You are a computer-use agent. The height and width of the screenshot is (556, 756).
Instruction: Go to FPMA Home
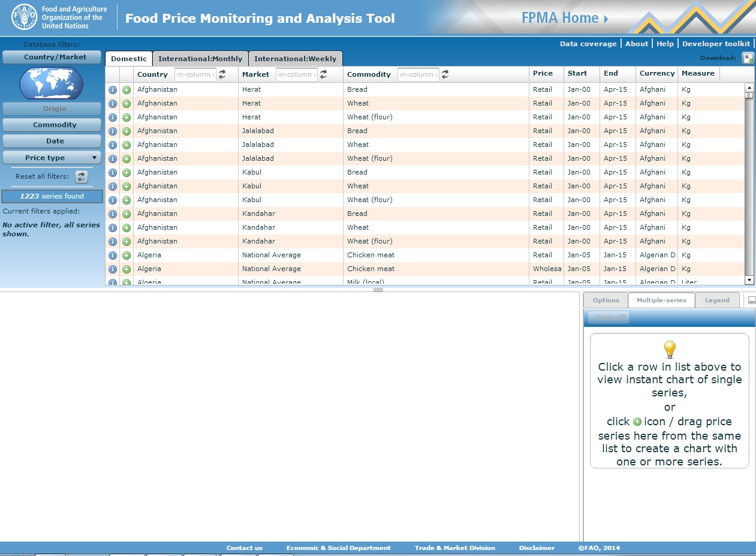click(x=564, y=18)
